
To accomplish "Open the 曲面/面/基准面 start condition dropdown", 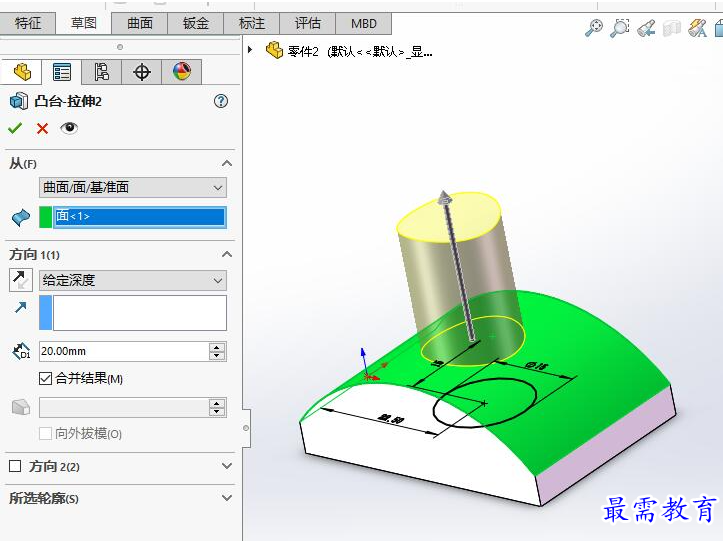I will 133,188.
